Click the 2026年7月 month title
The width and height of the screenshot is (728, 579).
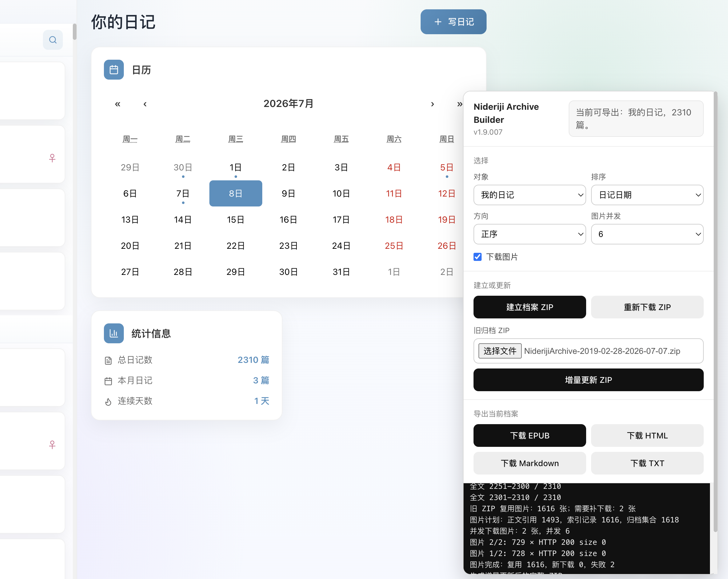(x=288, y=104)
